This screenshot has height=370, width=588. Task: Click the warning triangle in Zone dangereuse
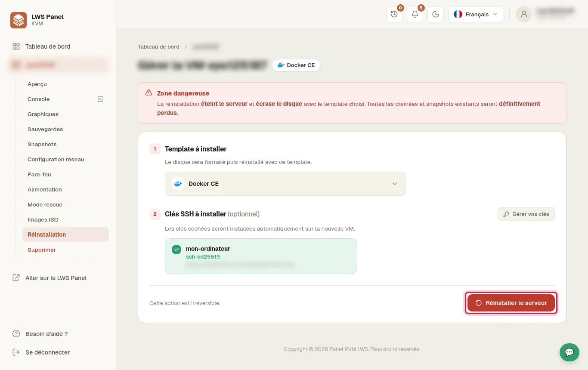click(x=149, y=92)
